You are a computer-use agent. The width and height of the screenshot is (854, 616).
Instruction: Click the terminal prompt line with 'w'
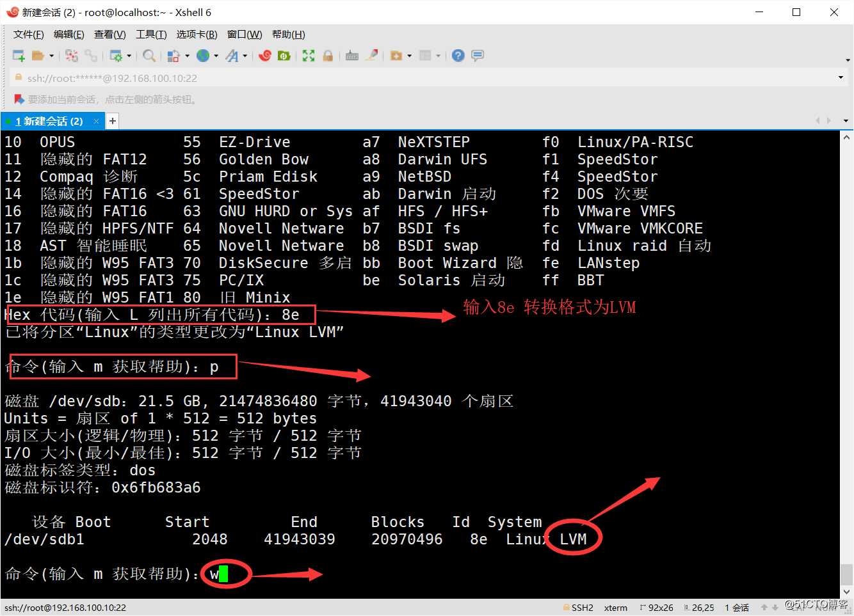pyautogui.click(x=117, y=574)
